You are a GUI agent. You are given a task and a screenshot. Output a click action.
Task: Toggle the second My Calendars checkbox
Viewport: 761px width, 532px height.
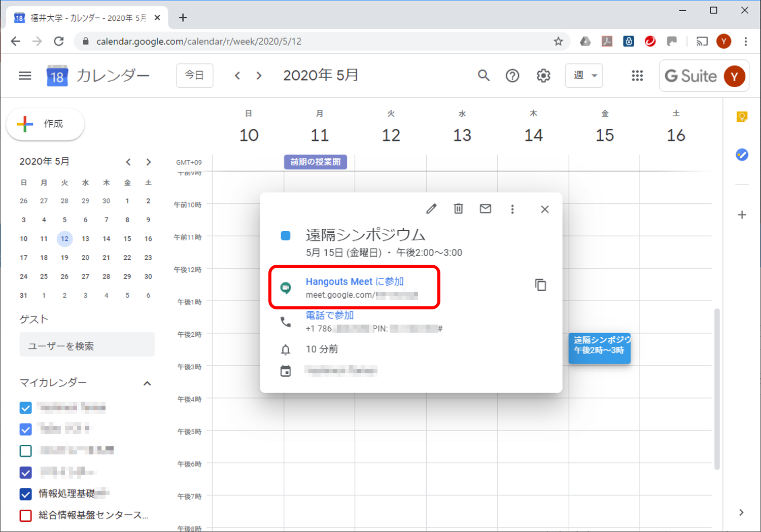pos(25,430)
